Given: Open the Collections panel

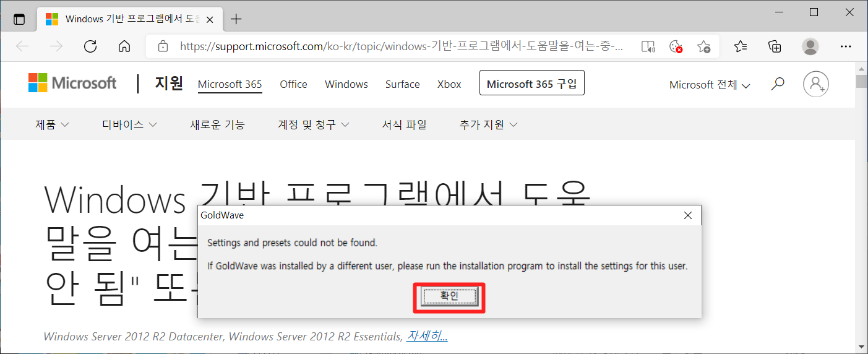Looking at the screenshot, I should point(775,46).
